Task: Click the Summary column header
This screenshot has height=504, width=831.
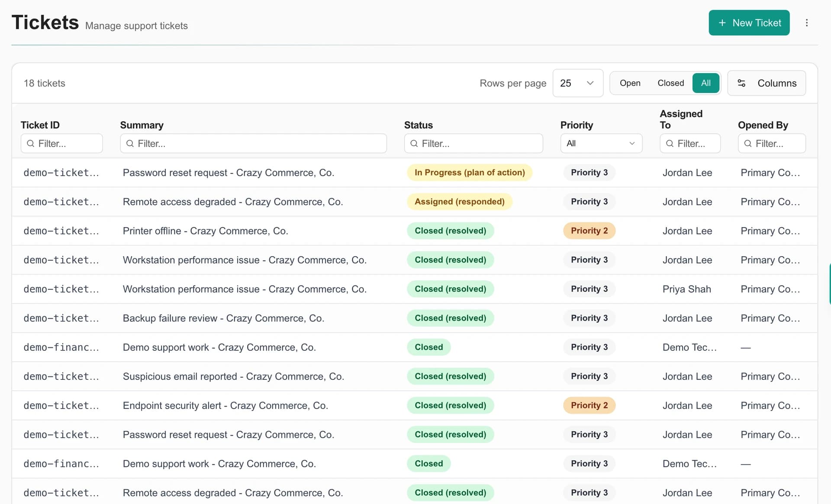Action: (x=142, y=125)
